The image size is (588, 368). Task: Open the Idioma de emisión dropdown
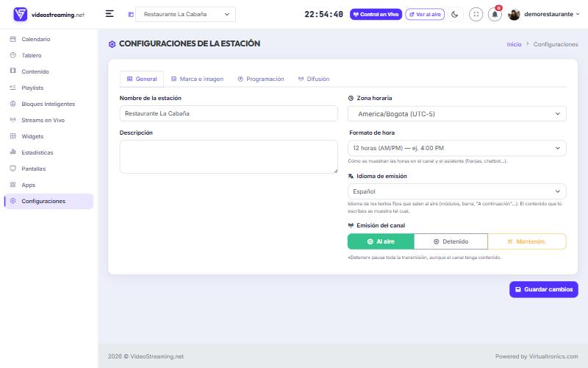456,191
